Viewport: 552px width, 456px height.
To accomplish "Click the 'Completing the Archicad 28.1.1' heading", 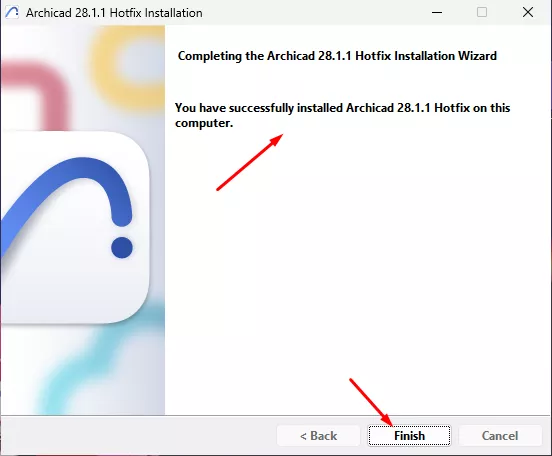I will pyautogui.click(x=337, y=56).
